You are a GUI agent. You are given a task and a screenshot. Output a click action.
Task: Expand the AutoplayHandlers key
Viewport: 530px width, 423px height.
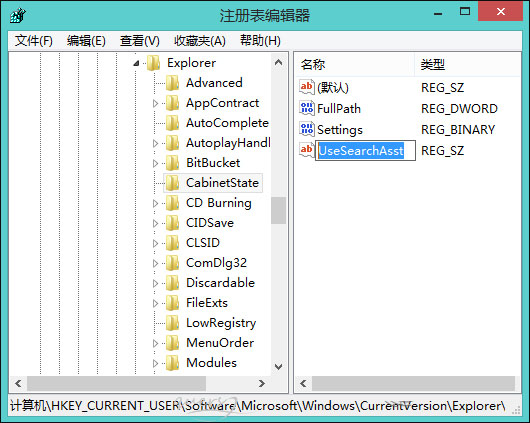[x=155, y=143]
